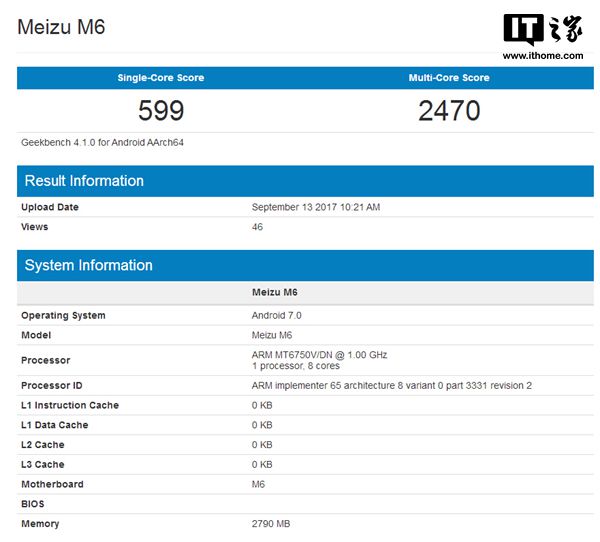Screen dimensions: 600x542
Task: Click the Processor row label
Action: (46, 360)
